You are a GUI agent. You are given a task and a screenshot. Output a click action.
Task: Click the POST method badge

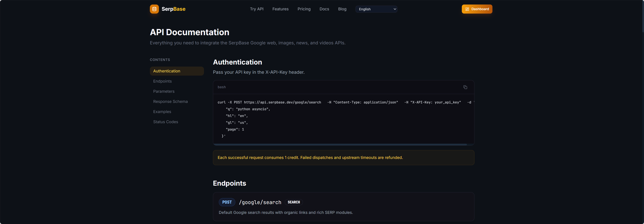[227, 202]
